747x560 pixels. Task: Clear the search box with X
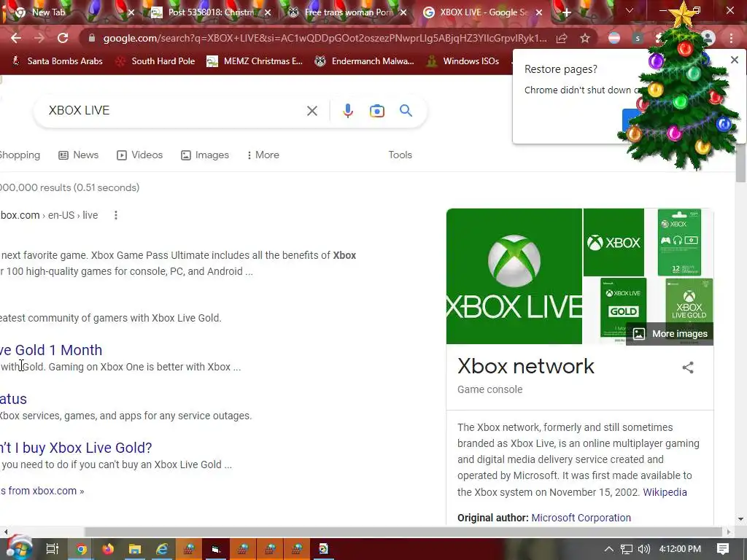[312, 111]
